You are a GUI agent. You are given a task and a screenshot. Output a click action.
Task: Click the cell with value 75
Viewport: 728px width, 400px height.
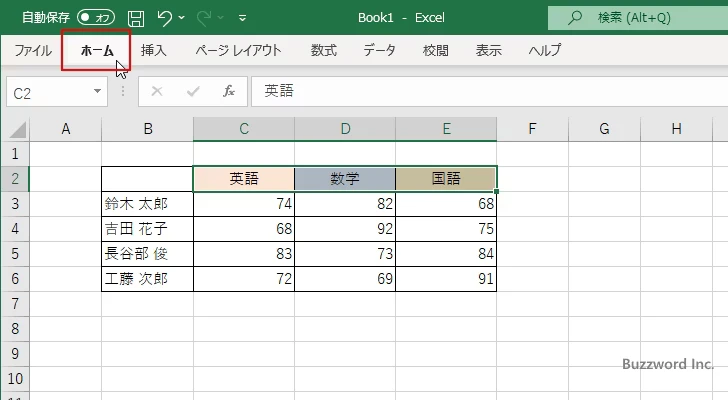click(446, 229)
